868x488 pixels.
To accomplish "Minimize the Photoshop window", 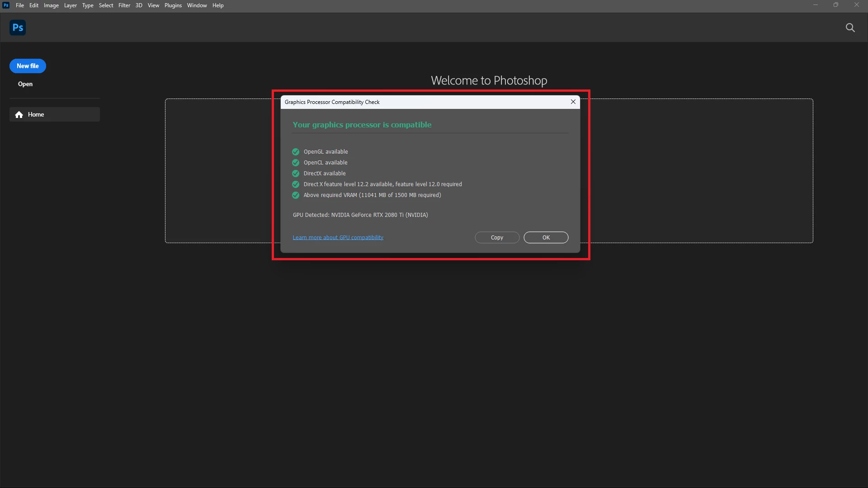I will coord(815,5).
